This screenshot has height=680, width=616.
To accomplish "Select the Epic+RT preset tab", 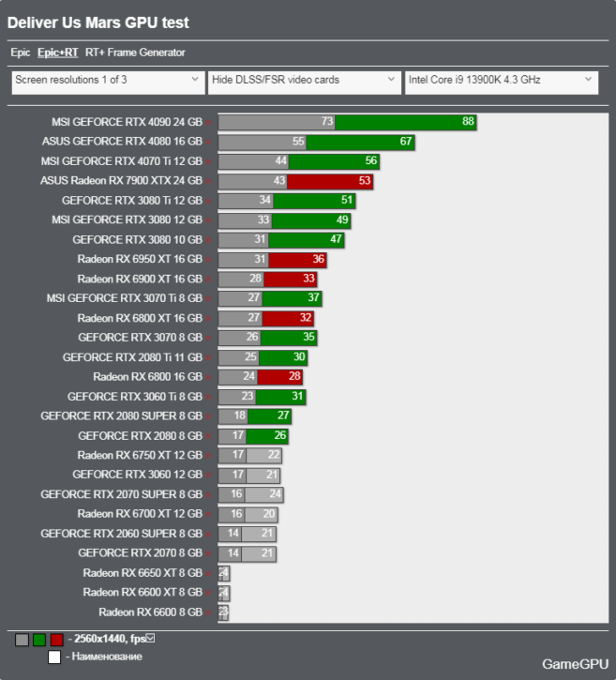I will 57,53.
